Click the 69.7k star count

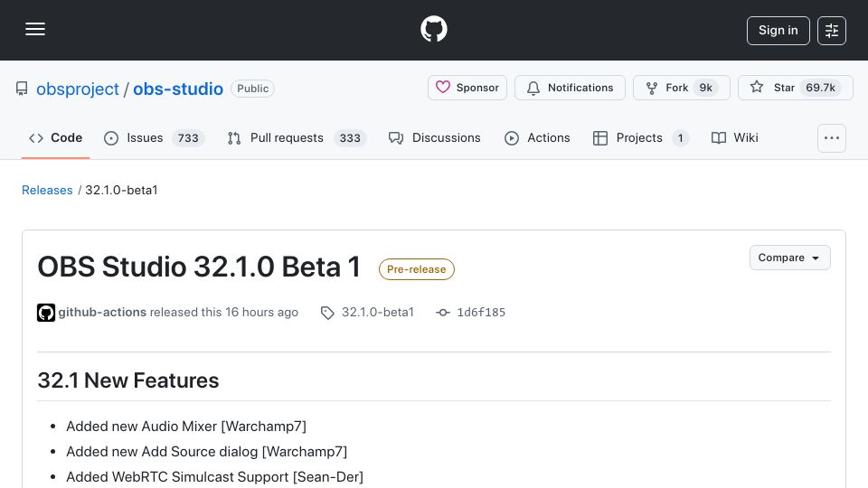820,88
